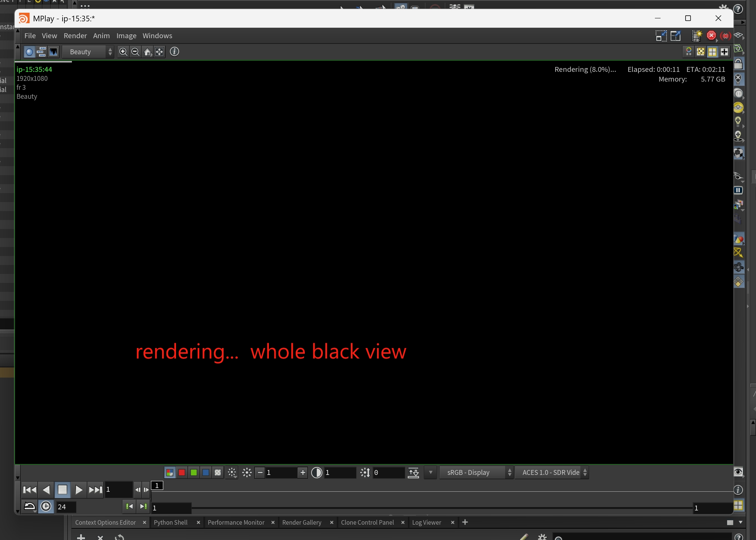
Task: Switch to the Performance Monitor tab
Action: tap(236, 522)
